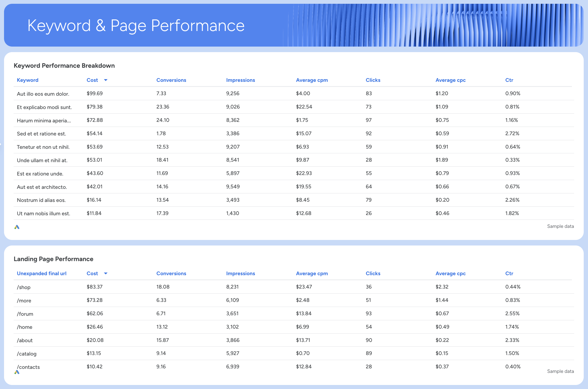Sort the keyword table by the Keyword column

tap(27, 80)
